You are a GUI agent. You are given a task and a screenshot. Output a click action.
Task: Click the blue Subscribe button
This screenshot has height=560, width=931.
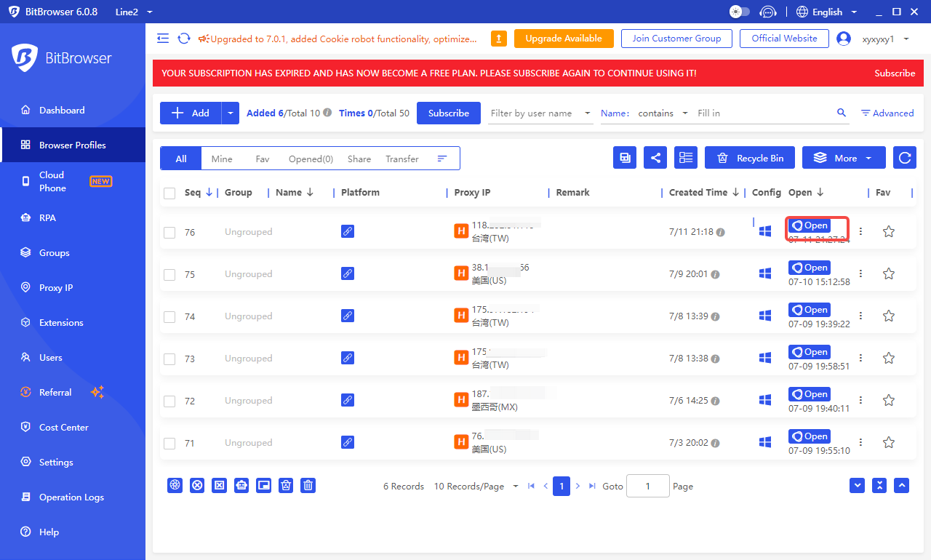coord(449,113)
